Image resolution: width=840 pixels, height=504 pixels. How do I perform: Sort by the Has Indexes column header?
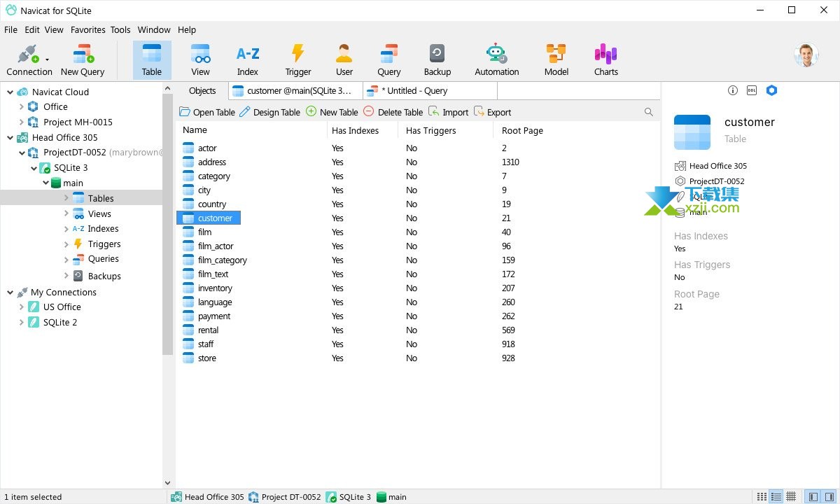355,130
